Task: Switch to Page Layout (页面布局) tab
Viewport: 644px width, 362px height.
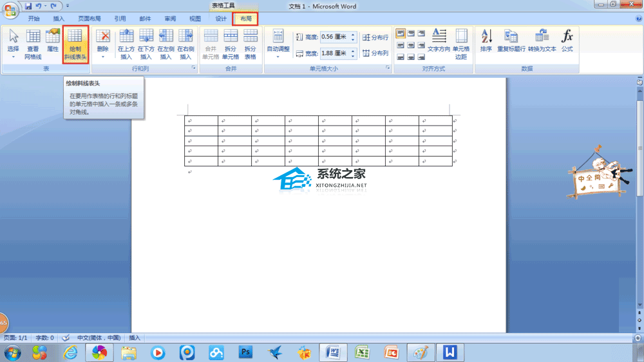Action: [x=90, y=19]
